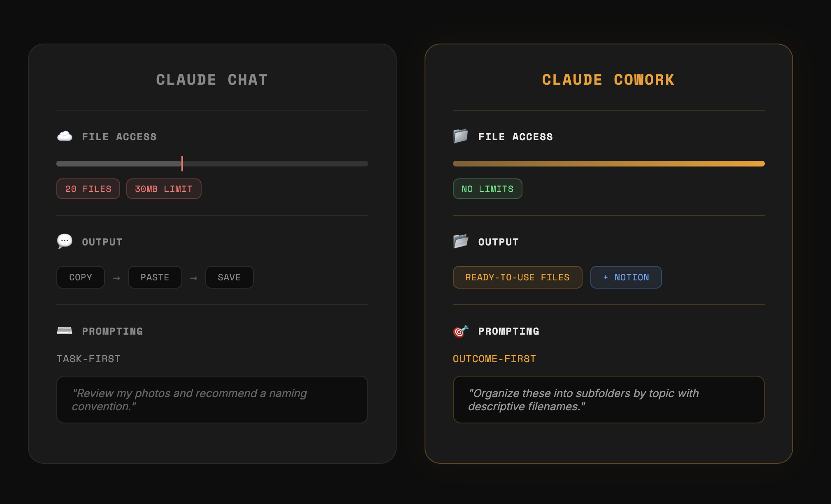Select the READY-TO-USE FILES badge

pos(517,277)
